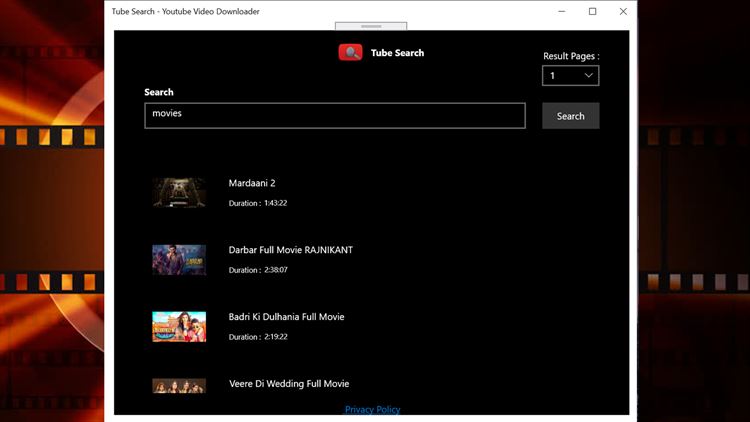This screenshot has height=422, width=750.
Task: Focus the search field containing 'movies'
Action: (x=335, y=115)
